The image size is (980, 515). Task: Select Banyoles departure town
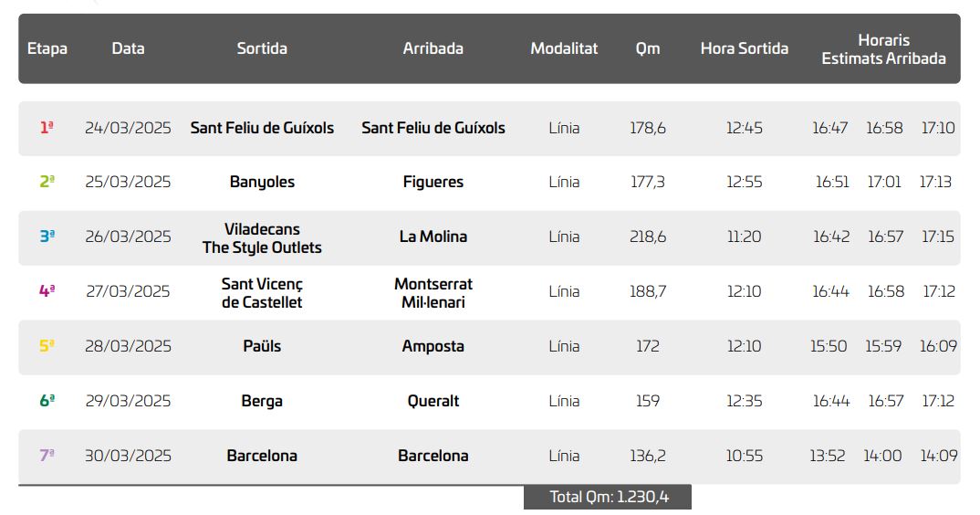point(262,182)
